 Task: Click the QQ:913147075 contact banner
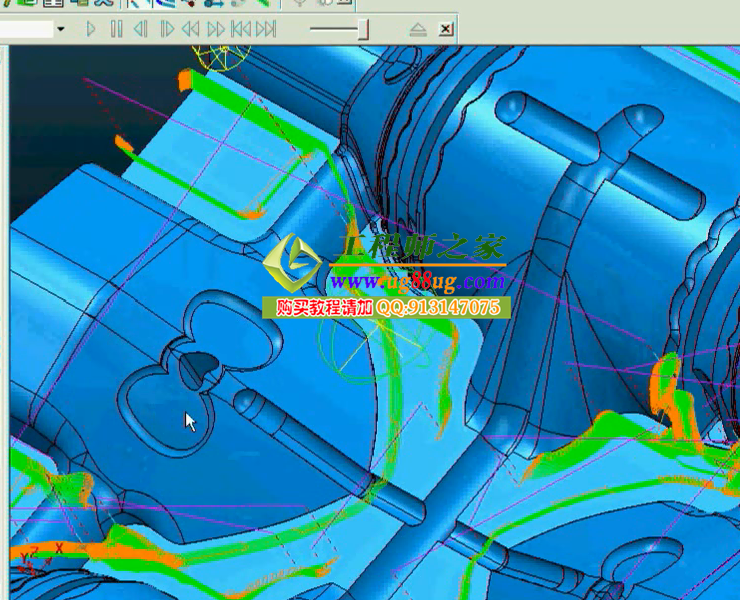point(387,308)
